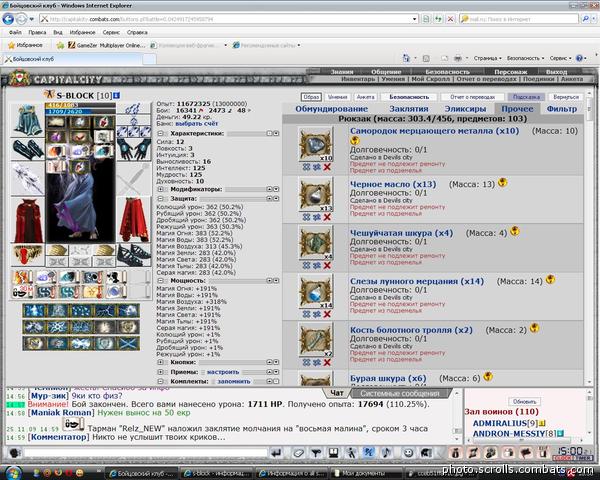Click the Maniak Roman chat name
The height and width of the screenshot is (480, 600).
click(62, 413)
